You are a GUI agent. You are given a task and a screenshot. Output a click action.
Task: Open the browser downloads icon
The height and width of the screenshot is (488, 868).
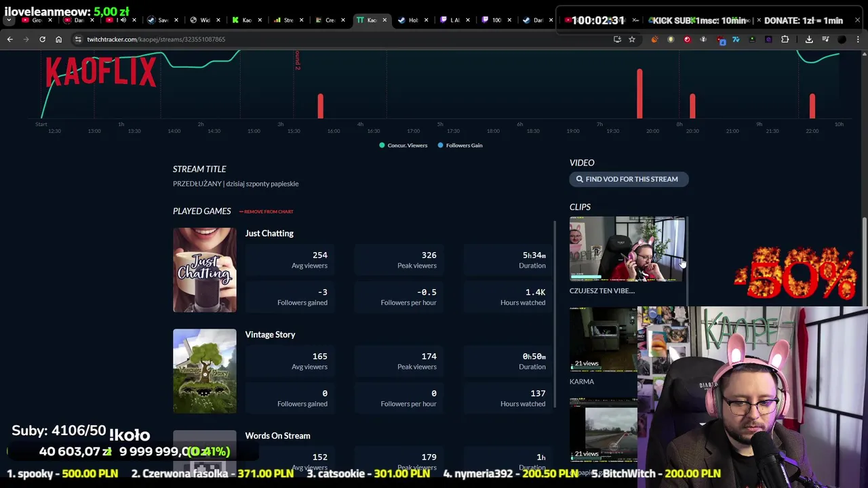click(809, 39)
